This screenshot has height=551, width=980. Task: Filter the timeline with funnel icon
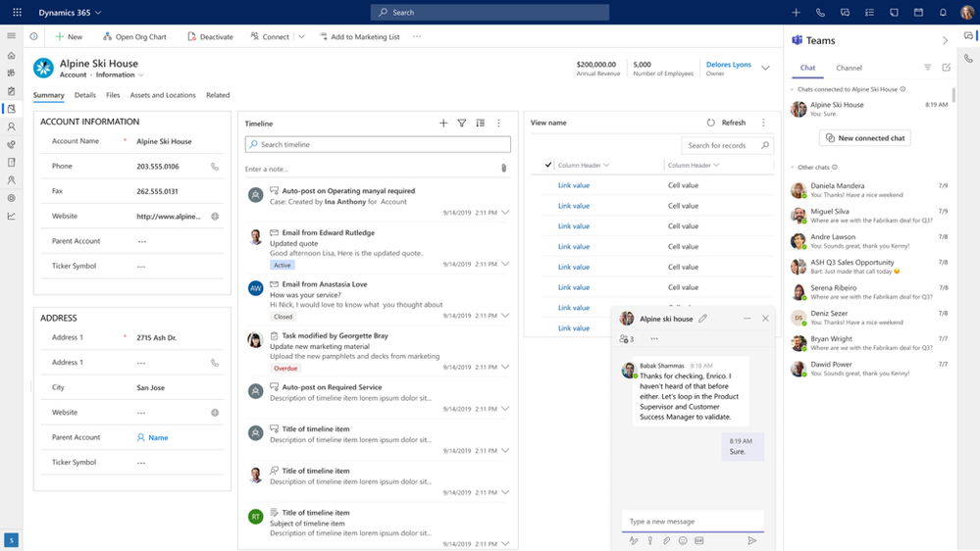coord(461,124)
